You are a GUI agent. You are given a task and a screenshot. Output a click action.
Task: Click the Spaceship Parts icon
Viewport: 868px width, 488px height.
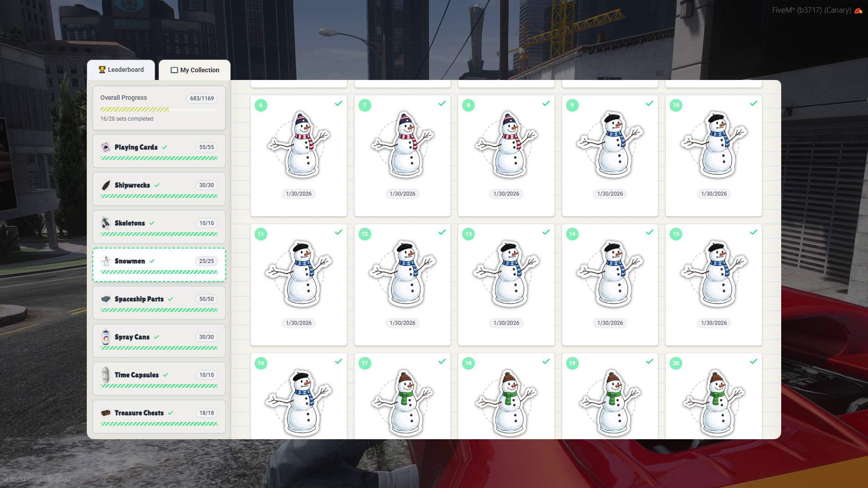point(105,299)
